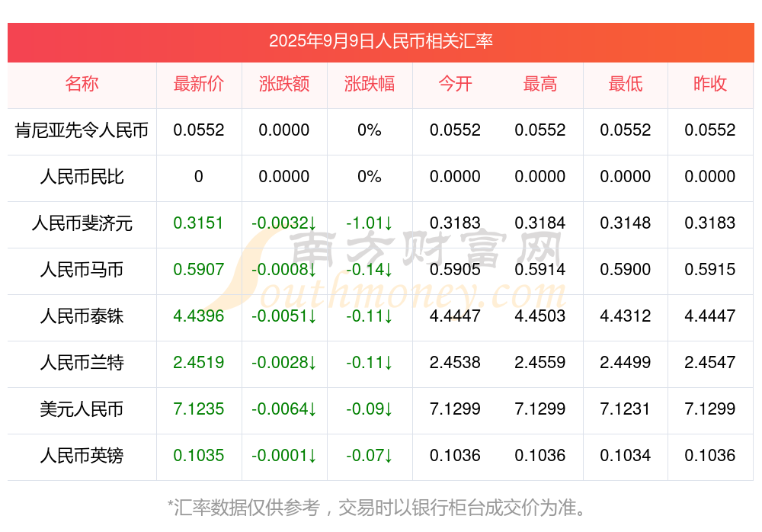Image resolution: width=762 pixels, height=532 pixels.
Task: Select change amount -0.0001↓
Action: pos(283,455)
